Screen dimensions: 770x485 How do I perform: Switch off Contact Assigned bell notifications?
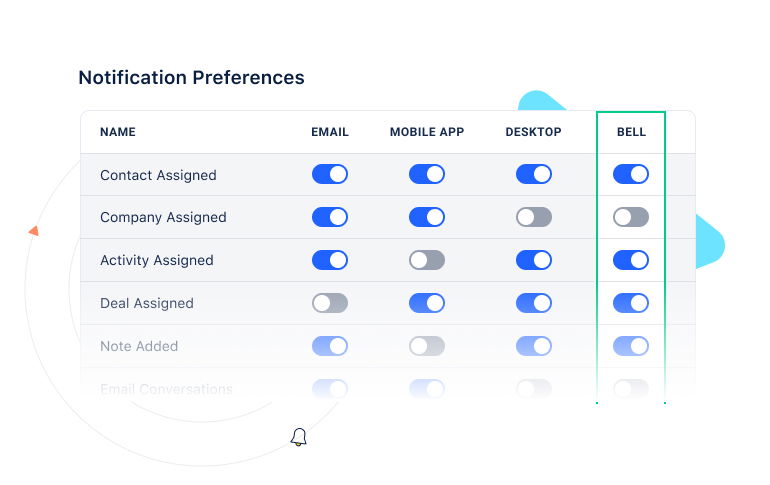pos(630,174)
